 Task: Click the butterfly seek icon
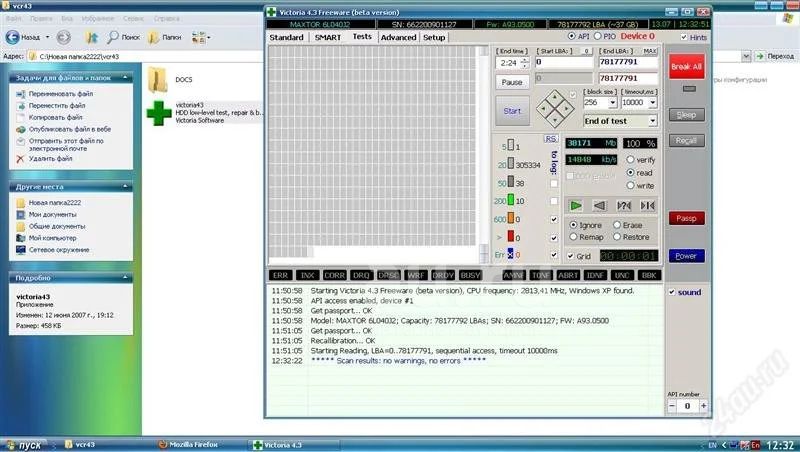pyautogui.click(x=647, y=206)
